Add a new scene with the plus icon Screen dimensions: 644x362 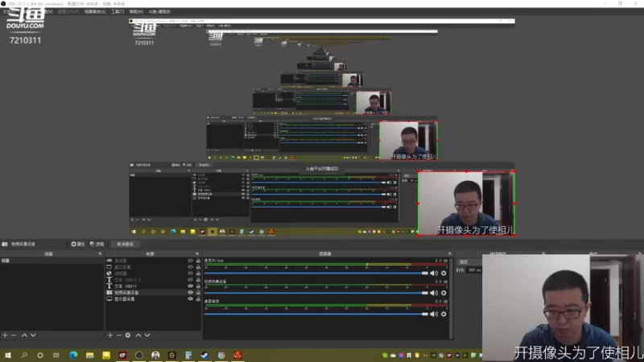[5, 335]
